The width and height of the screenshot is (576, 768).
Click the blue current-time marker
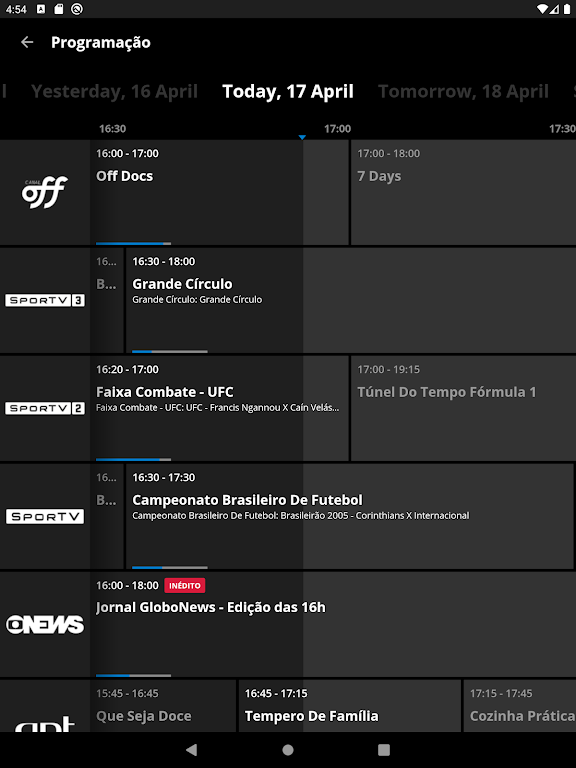click(302, 138)
